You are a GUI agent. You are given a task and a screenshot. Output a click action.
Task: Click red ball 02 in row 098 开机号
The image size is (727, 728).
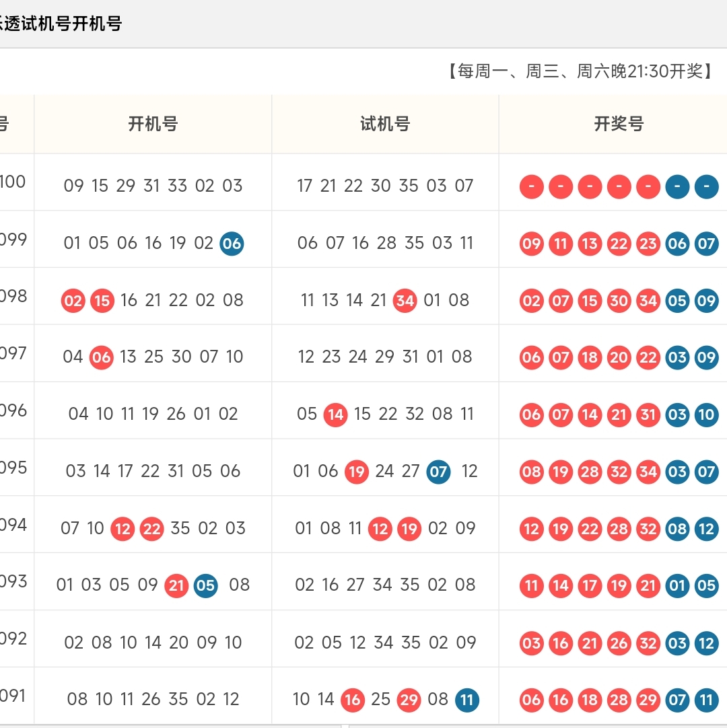point(73,301)
